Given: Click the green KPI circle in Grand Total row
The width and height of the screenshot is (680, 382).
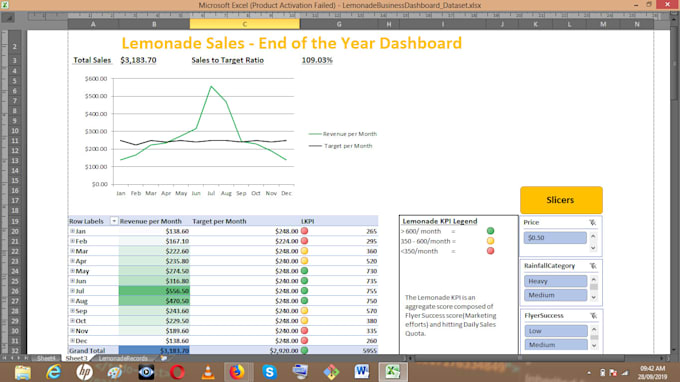Looking at the screenshot, I should point(304,350).
